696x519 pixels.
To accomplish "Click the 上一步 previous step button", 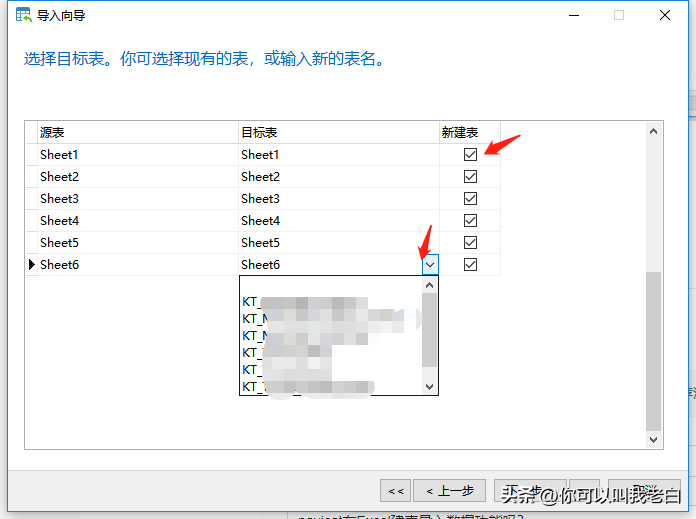I will (449, 491).
